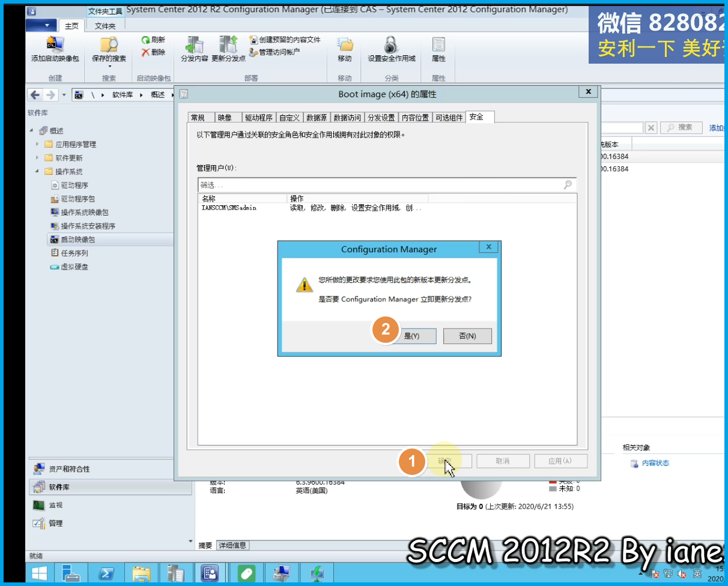Select 操作系统安装程序 in the tree
Screen dimensions: 728x586
click(x=88, y=226)
